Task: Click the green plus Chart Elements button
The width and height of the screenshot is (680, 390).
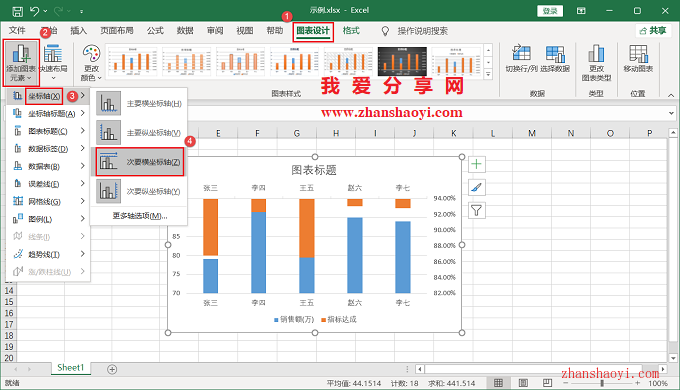Action: [477, 164]
